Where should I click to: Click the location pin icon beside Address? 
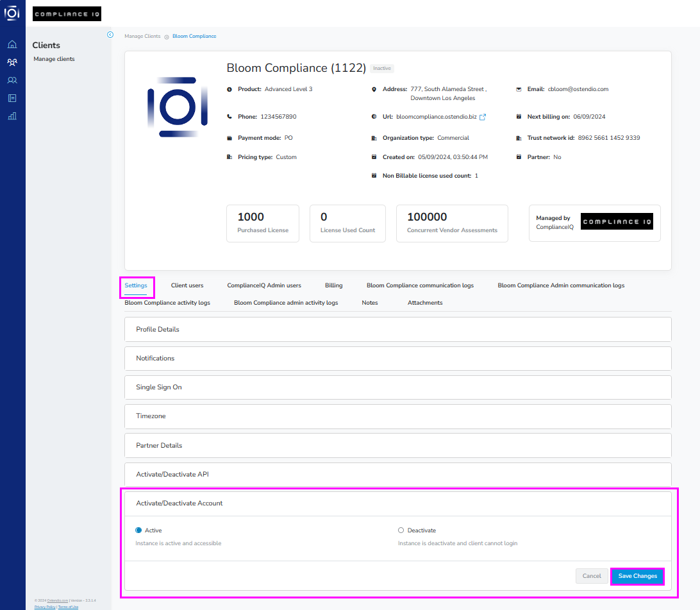point(374,89)
